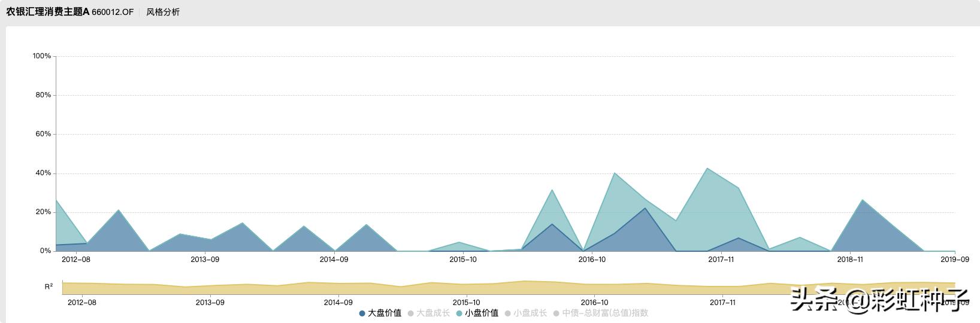Image resolution: width=980 pixels, height=323 pixels.
Task: Click the 2016-10 label under R² chart
Action: (x=595, y=303)
